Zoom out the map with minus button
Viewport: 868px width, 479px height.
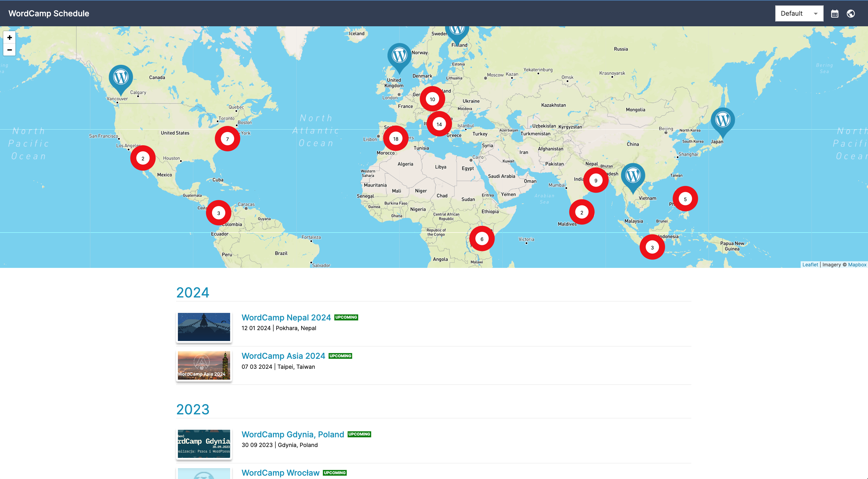9,50
